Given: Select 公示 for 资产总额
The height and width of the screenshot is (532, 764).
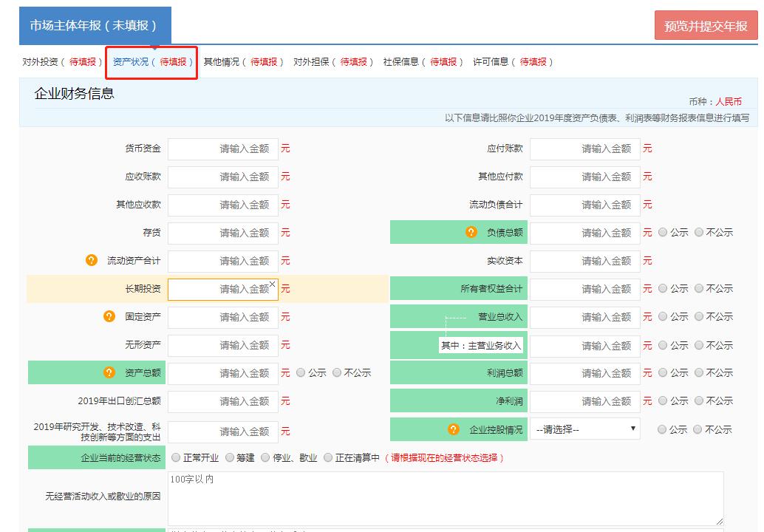Looking at the screenshot, I should coord(301,372).
